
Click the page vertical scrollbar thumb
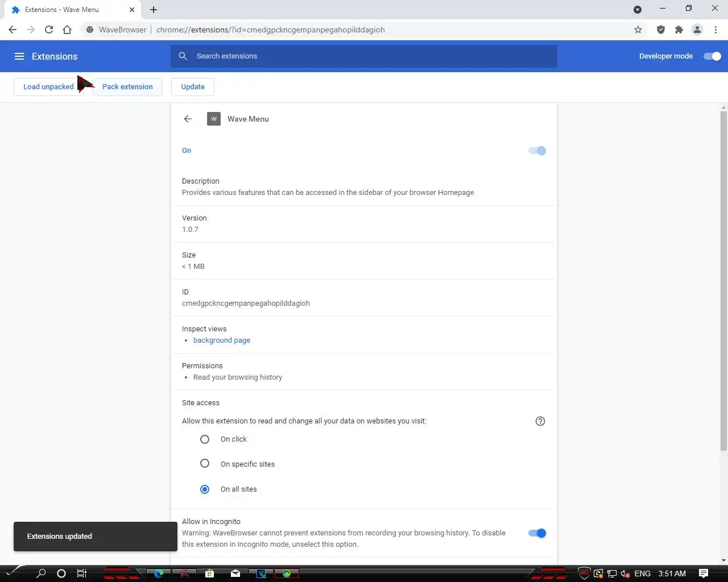click(x=723, y=281)
